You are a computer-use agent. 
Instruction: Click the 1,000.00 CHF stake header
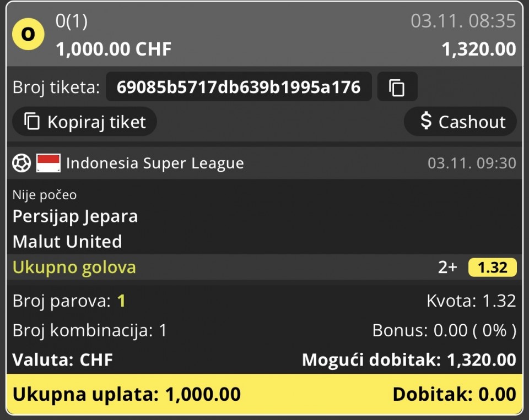click(114, 49)
